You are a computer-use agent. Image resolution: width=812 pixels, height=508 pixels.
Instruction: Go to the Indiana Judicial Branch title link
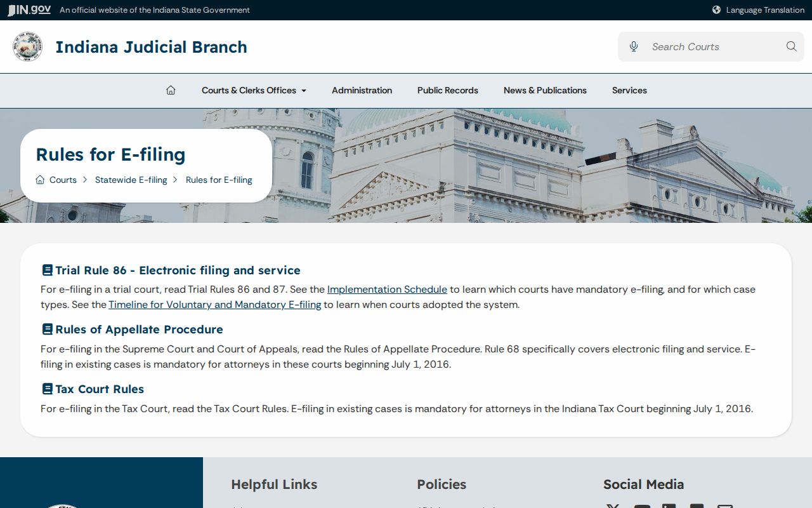[151, 47]
